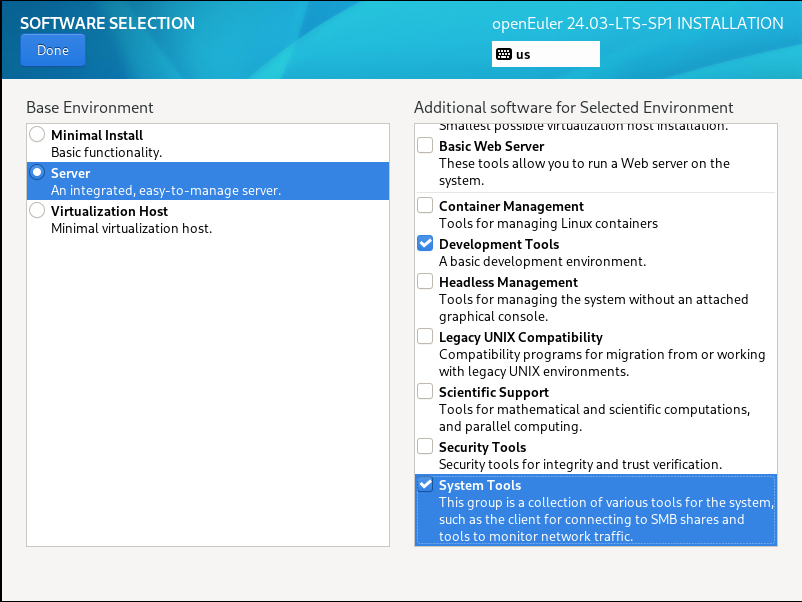Click the Minimal Install environment label
Screen dimensions: 802x602
point(97,135)
